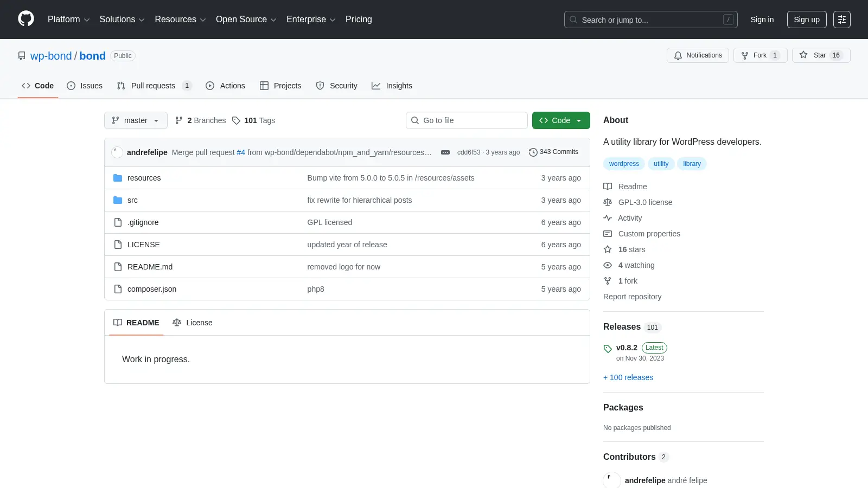Select the Code tab
The width and height of the screenshot is (868, 488).
37,86
